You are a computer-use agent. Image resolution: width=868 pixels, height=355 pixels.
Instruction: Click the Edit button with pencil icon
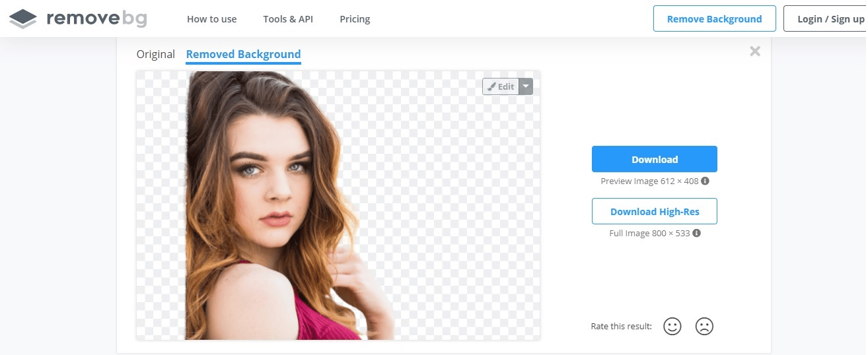coord(501,86)
